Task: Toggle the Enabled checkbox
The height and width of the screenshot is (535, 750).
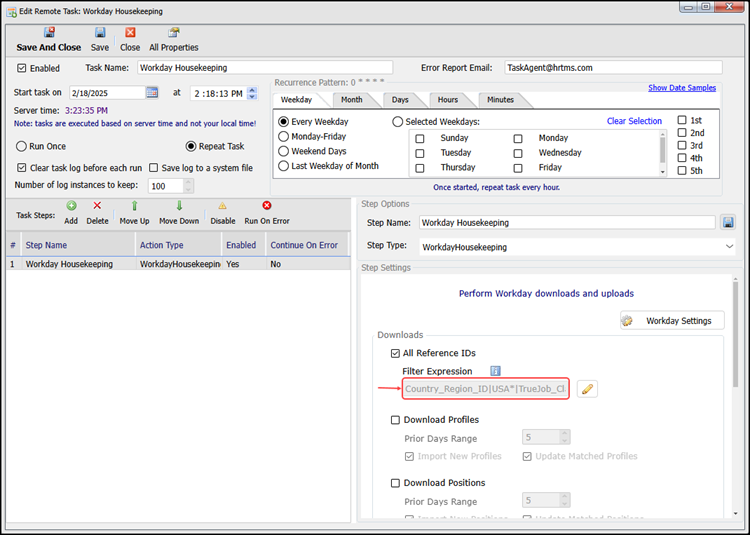Action: 22,68
